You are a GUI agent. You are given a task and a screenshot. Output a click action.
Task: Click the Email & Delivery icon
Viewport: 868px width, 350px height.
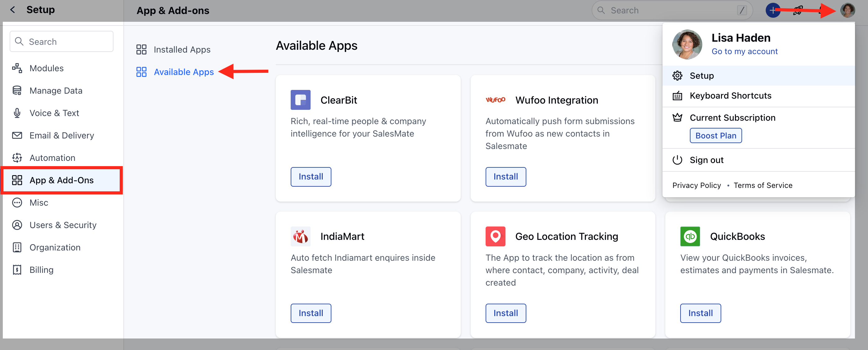click(17, 135)
